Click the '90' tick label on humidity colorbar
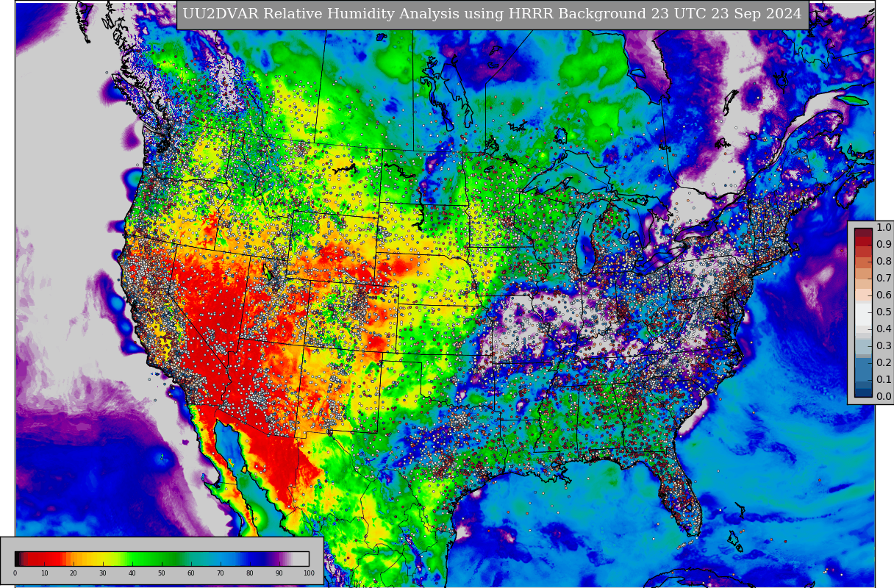 coord(279,573)
